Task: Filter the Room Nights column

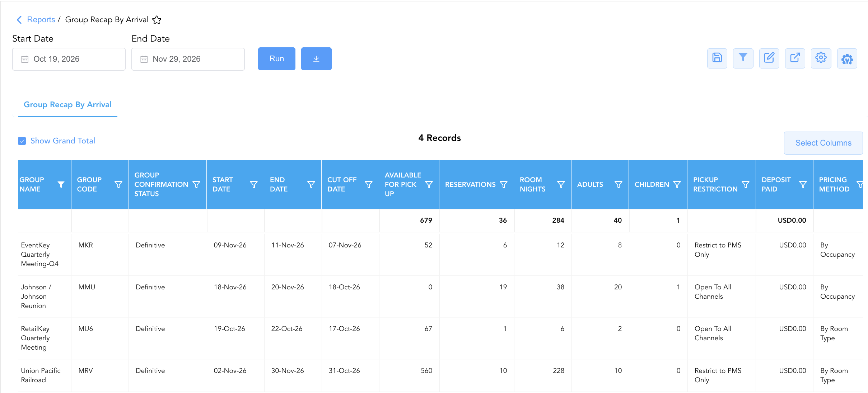Action: [x=561, y=184]
